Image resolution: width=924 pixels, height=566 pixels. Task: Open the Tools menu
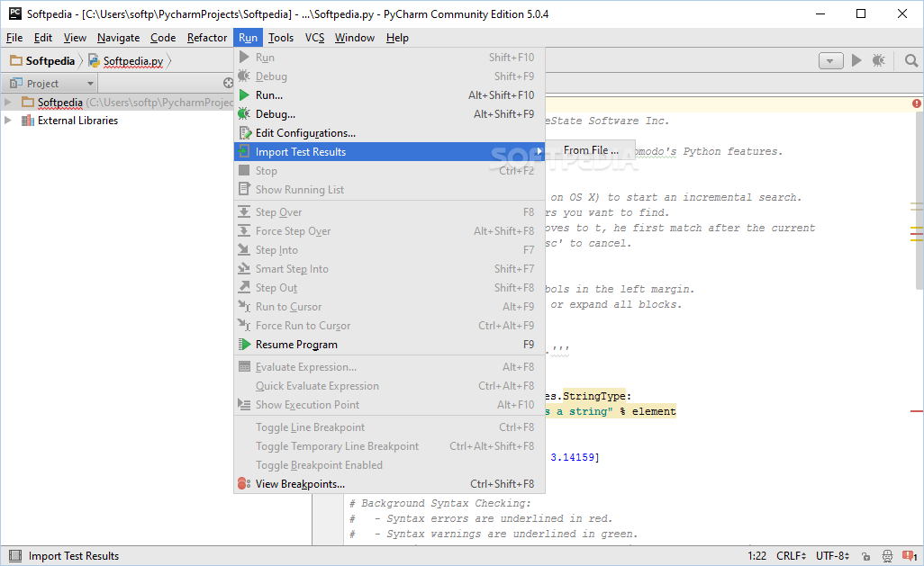281,38
